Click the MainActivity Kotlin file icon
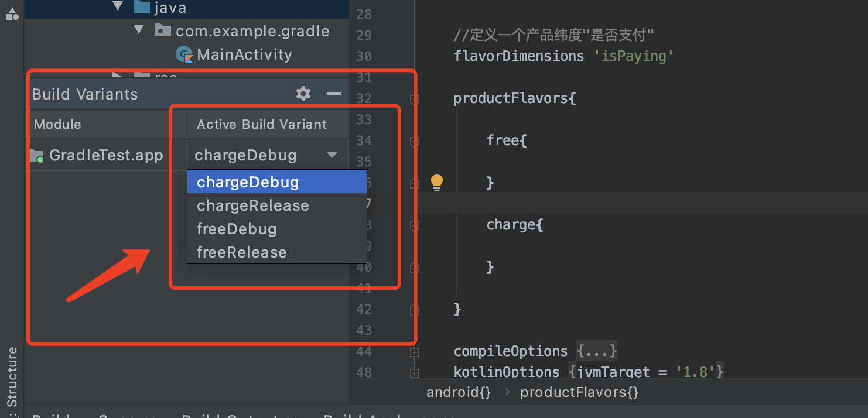The height and width of the screenshot is (418, 868). tap(184, 55)
